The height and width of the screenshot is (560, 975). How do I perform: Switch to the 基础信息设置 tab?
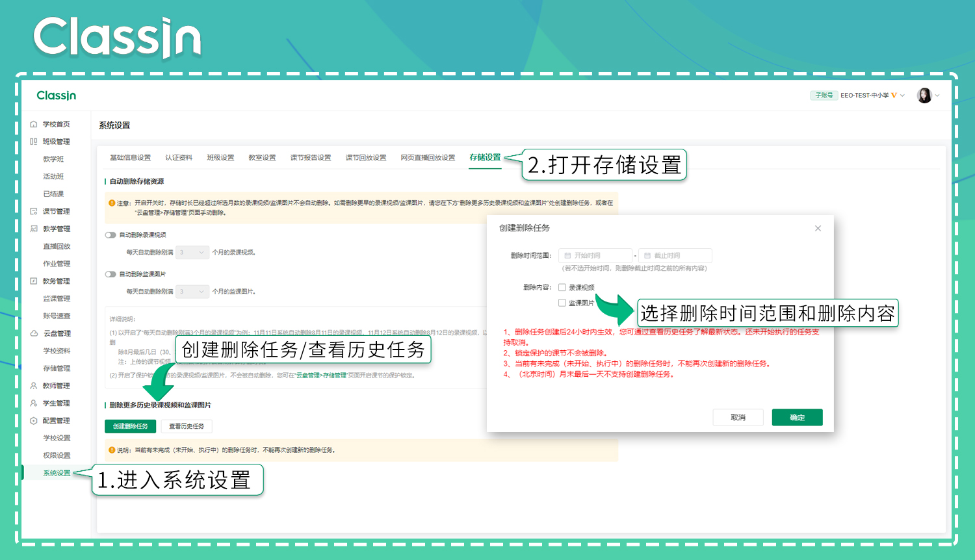130,158
